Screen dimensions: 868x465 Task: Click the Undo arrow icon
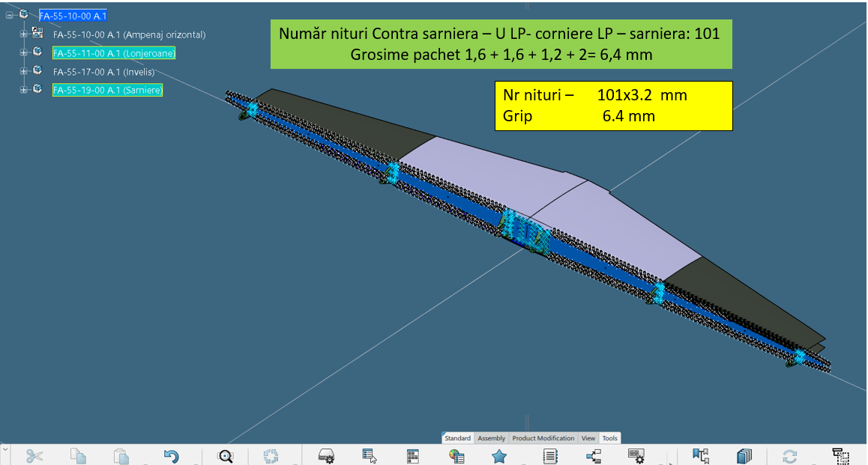pos(172,455)
